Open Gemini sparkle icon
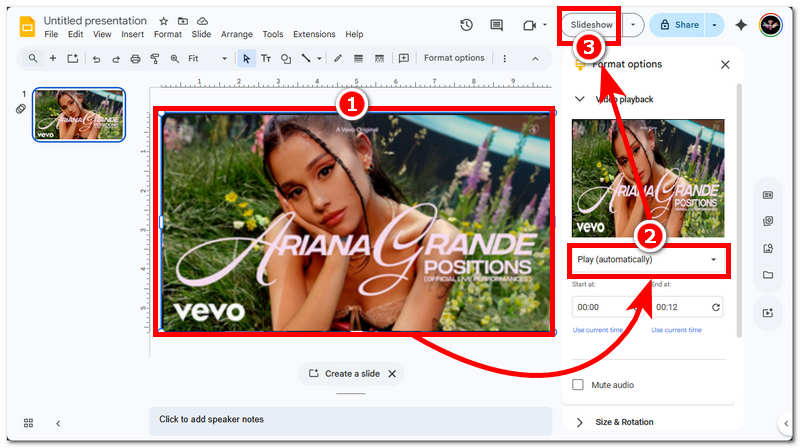800x448 pixels. (x=741, y=25)
